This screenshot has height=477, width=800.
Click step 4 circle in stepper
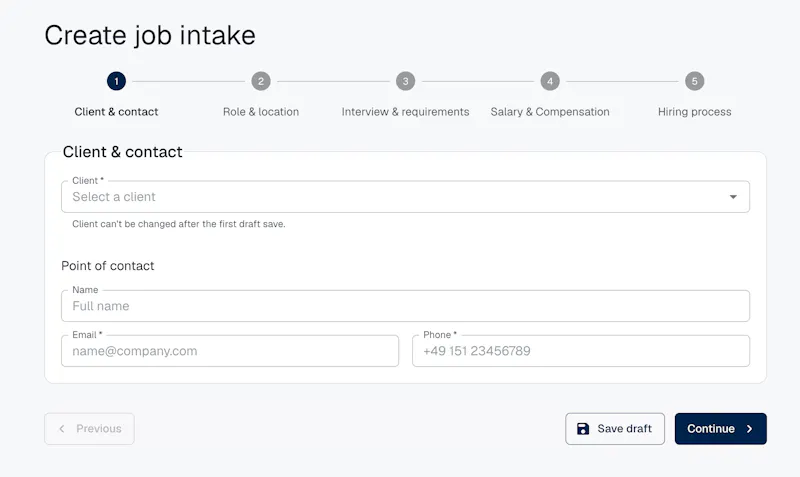550,81
